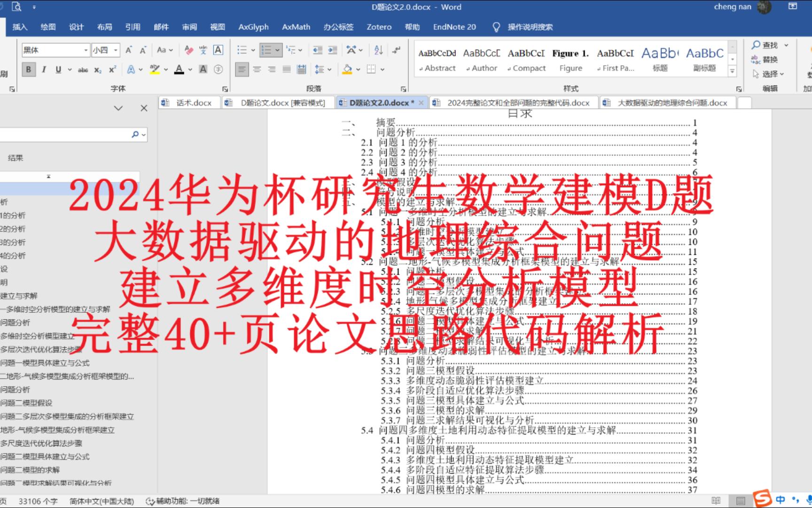Screen dimensions: 812x508
Task: Sort the selected text A to Z
Action: pos(378,50)
